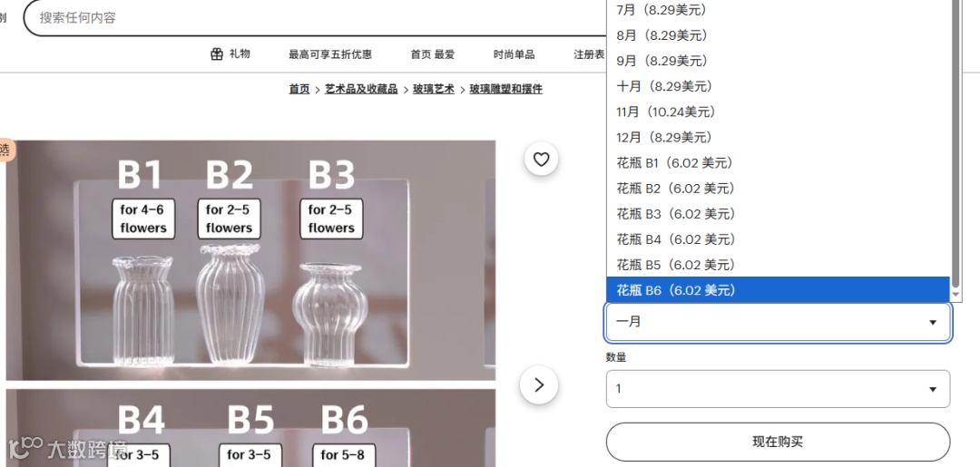This screenshot has height=467, width=980.
Task: Choose 花瓶 B3（6.02 美元） option
Action: [x=779, y=214]
